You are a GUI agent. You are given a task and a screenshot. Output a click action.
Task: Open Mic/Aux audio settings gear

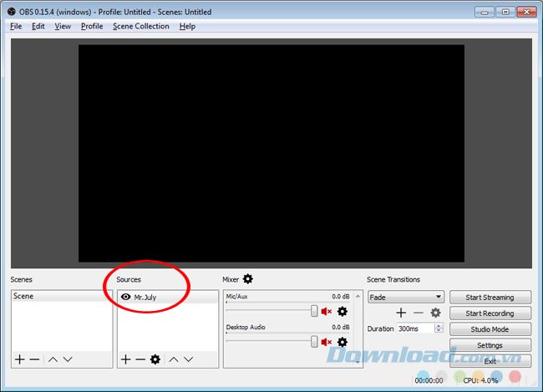[343, 311]
